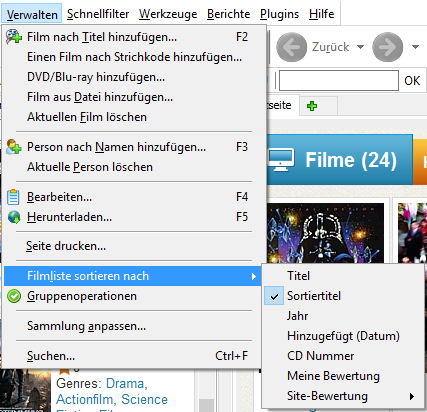Choose Herunterladen entry
Viewport: 427px width, 412px height.
[133, 217]
